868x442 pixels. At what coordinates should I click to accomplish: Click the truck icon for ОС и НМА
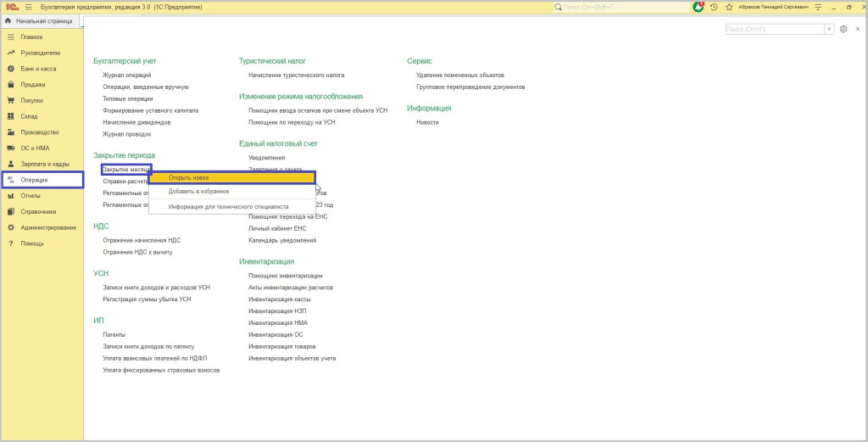[x=11, y=148]
